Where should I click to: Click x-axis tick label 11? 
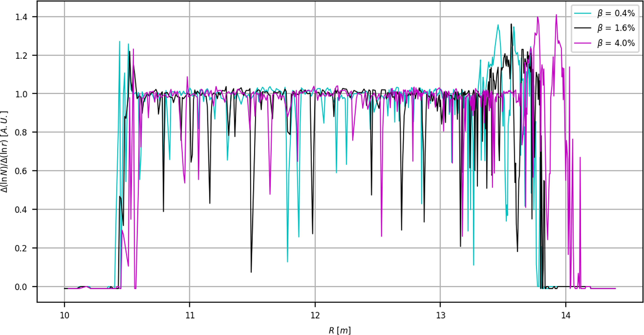[x=190, y=315]
